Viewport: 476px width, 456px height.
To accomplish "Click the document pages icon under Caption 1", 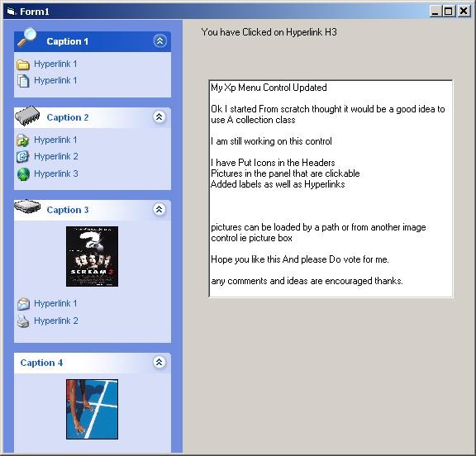I will coord(23,81).
